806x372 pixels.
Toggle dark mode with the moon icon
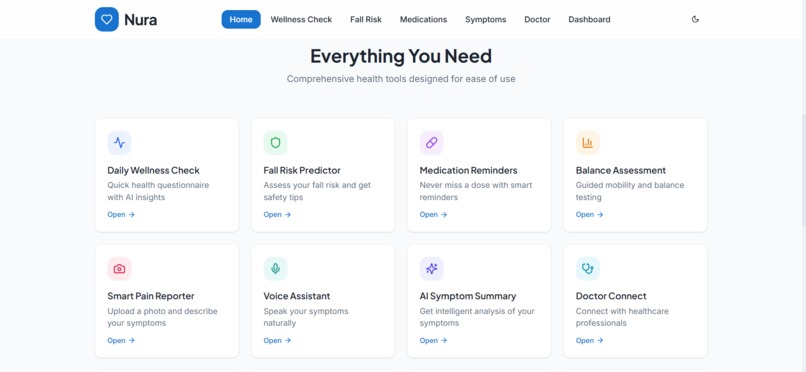[x=695, y=20]
